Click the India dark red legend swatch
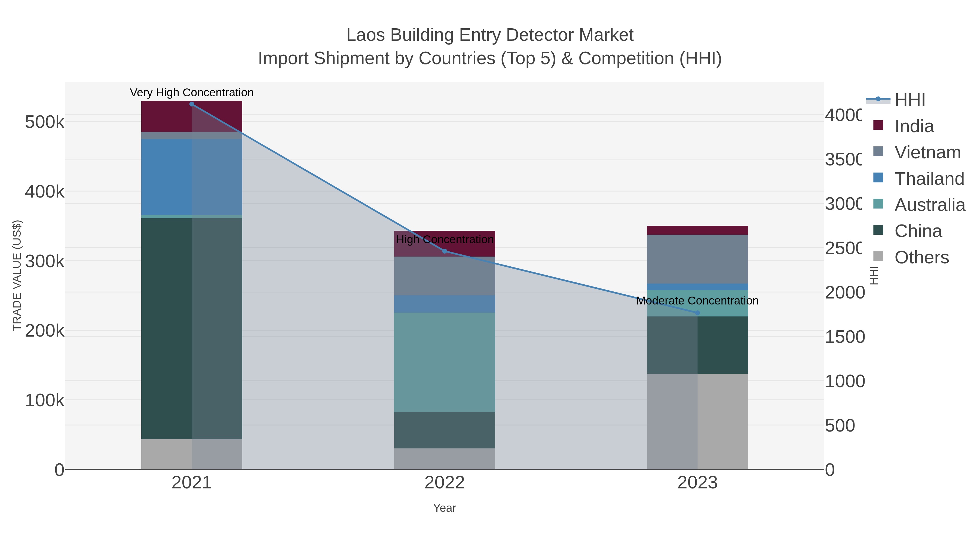 click(878, 125)
